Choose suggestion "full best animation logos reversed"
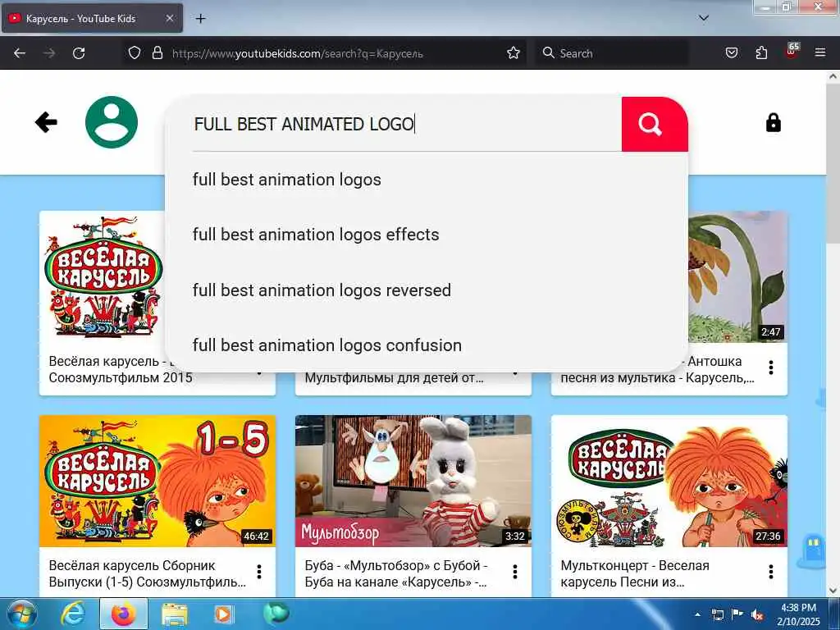Image resolution: width=840 pixels, height=630 pixels. (322, 290)
